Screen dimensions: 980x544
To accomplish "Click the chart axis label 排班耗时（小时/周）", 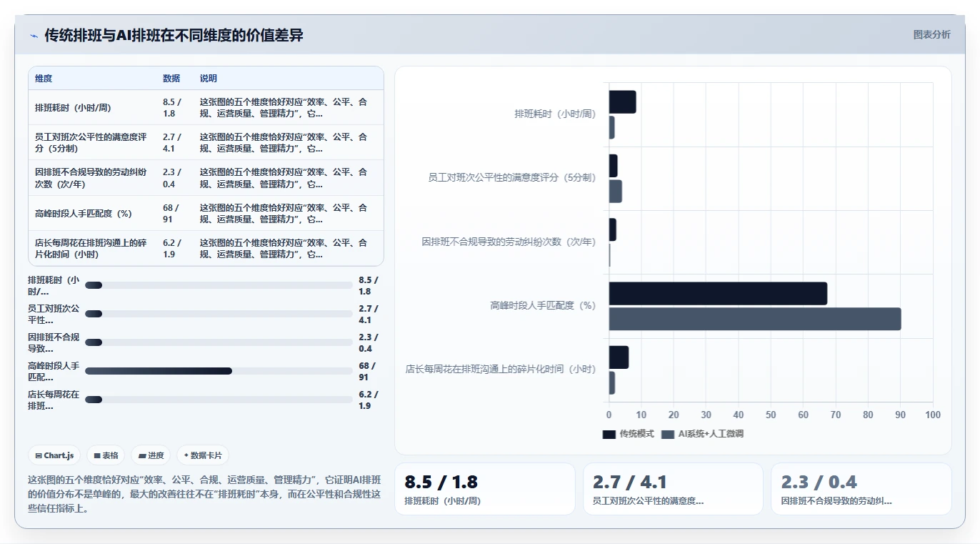I will click(x=555, y=114).
